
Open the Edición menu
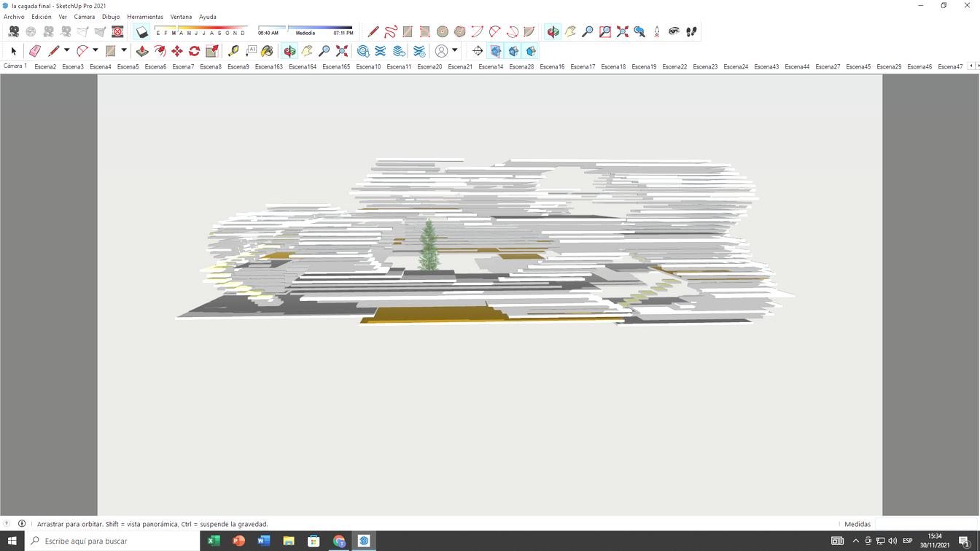[42, 17]
